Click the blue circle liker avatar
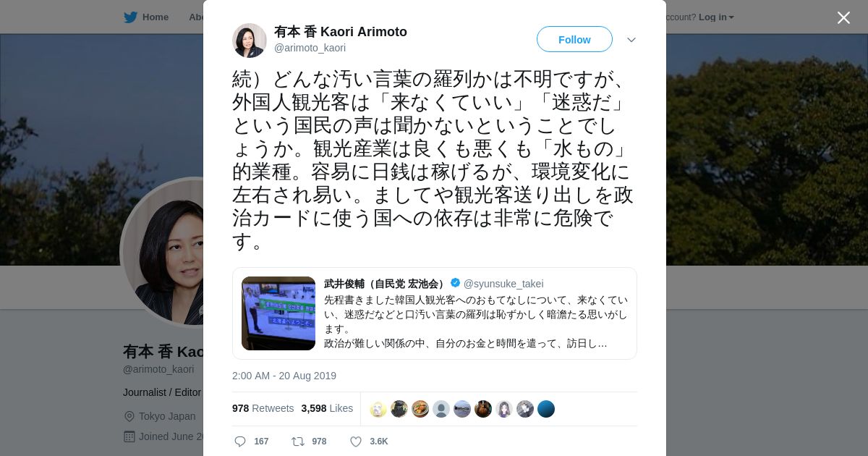The height and width of the screenshot is (456, 868). (x=546, y=409)
